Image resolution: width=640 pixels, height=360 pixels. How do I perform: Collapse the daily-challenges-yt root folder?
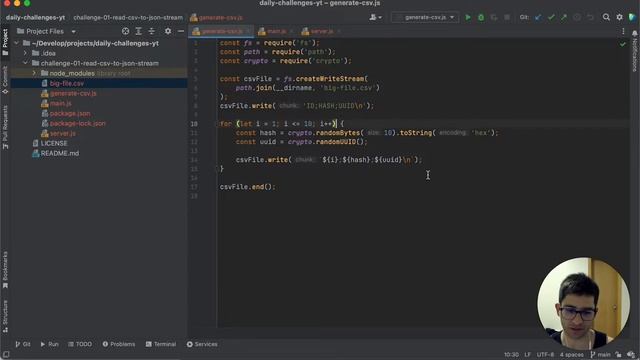[17, 43]
